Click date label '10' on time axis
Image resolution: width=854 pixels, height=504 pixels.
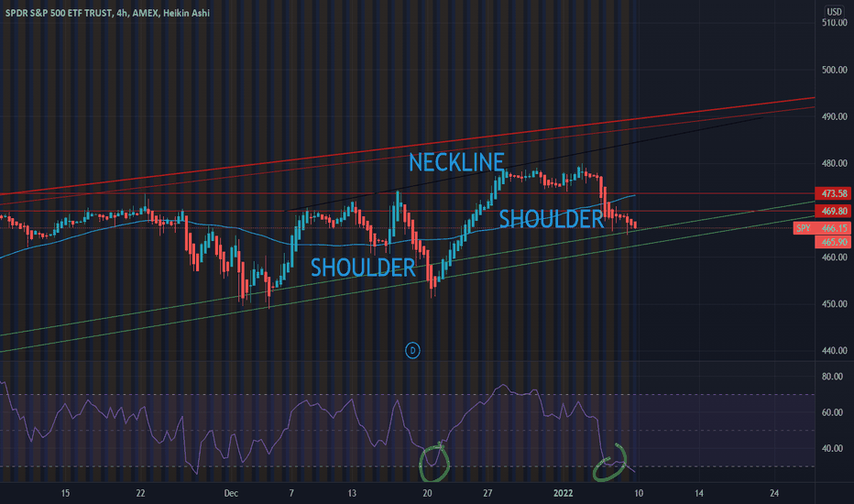point(639,493)
